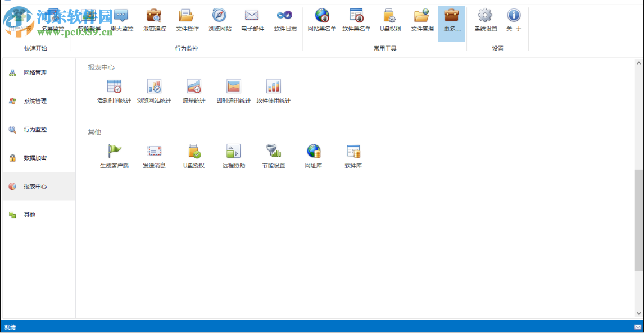The height and width of the screenshot is (333, 644).
Task: Click the mail icon in status bar
Action: tap(638, 327)
